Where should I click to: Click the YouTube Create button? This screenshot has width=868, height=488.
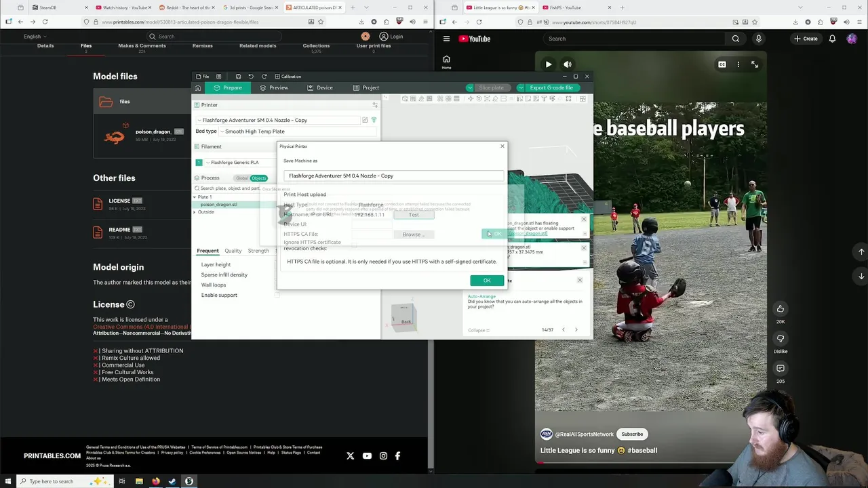[x=806, y=39]
